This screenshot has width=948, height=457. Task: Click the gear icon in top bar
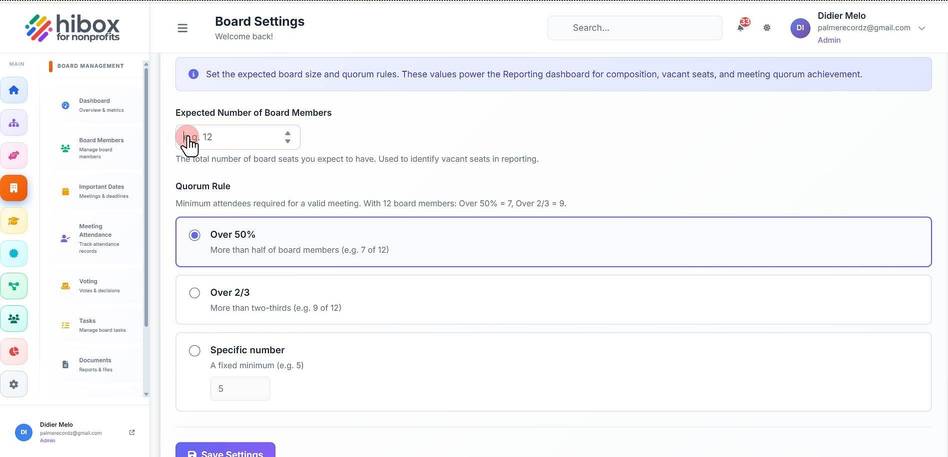click(x=767, y=28)
